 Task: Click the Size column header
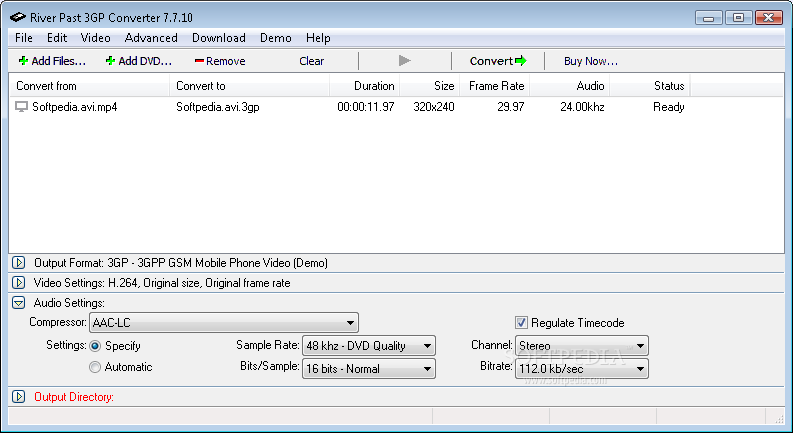429,86
